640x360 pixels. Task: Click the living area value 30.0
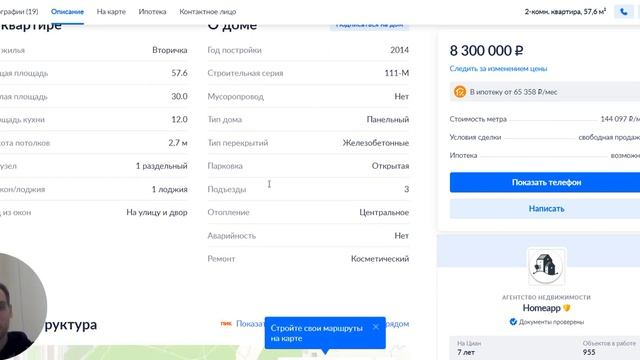tap(179, 96)
